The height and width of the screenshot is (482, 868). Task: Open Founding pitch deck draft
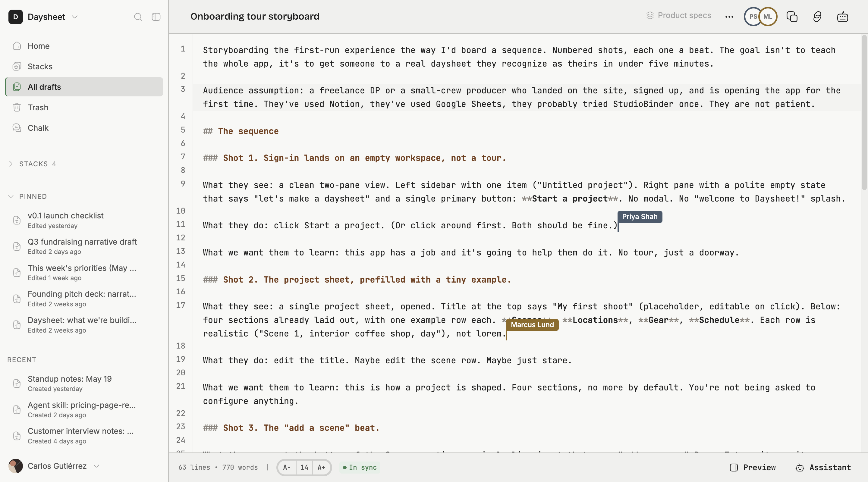[84, 299]
